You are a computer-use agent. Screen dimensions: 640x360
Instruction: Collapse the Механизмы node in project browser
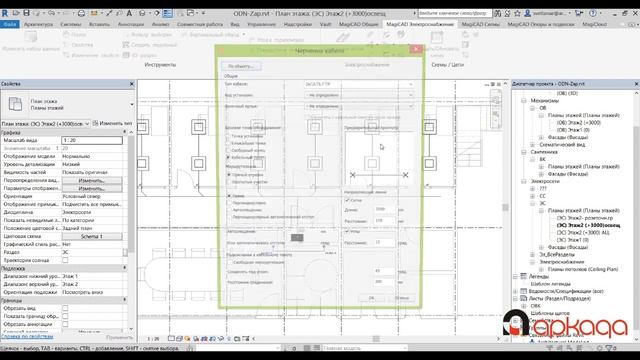click(x=524, y=100)
